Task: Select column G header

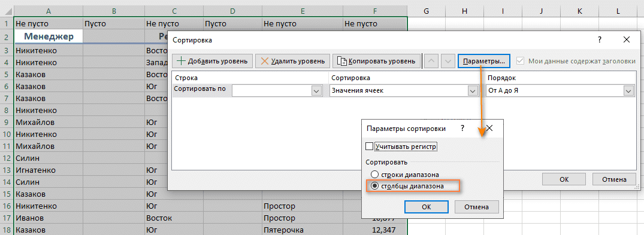Action: point(427,11)
